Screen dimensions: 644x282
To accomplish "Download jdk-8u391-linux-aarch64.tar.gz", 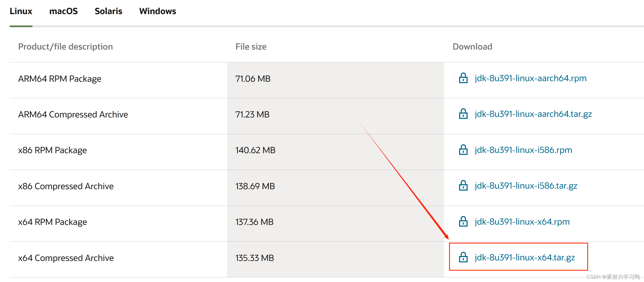I will coord(533,114).
